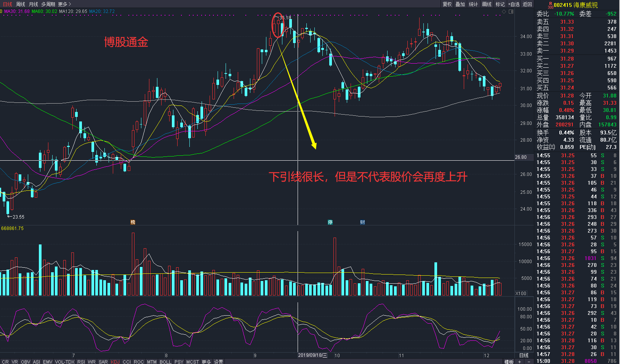Select the ASI indicator tab
The image size is (620, 364).
click(37, 362)
